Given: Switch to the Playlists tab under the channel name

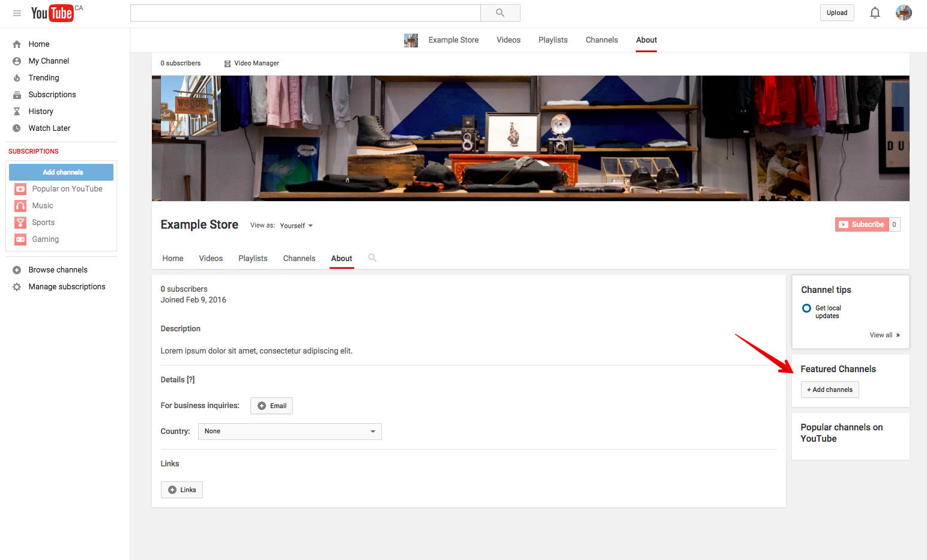Looking at the screenshot, I should (253, 259).
